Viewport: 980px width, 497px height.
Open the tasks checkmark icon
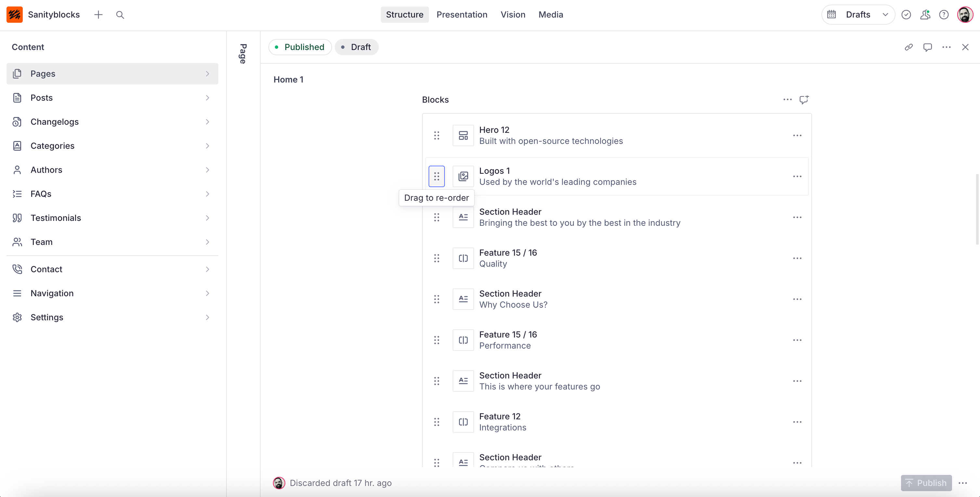coord(906,15)
